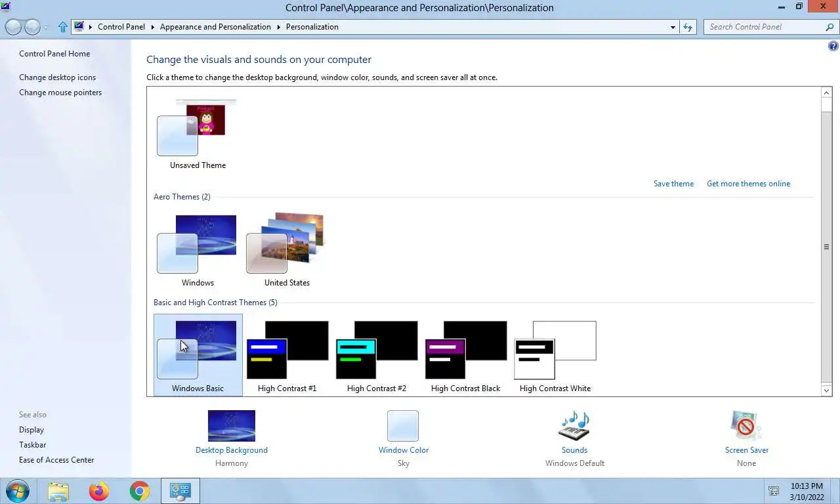Open the Windows Start button
840x504 pixels.
point(17,491)
